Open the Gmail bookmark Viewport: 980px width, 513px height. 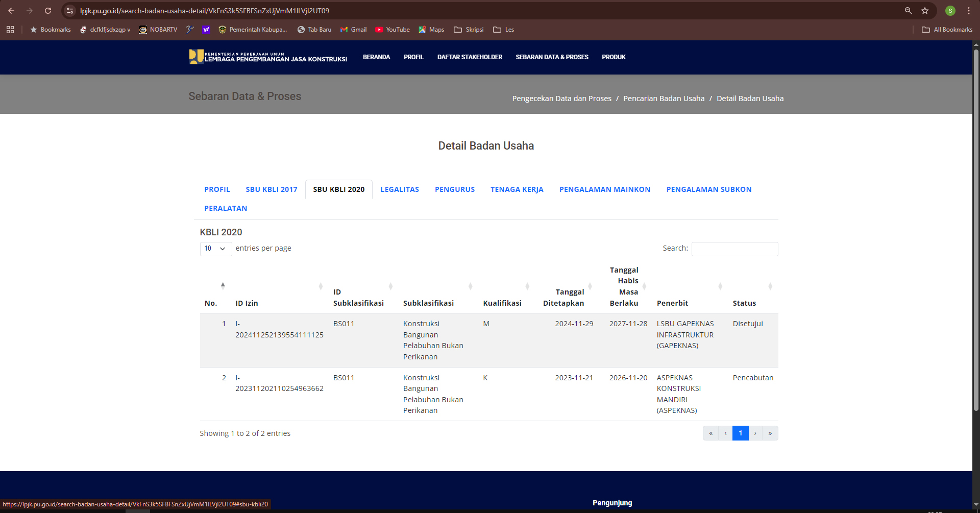(x=354, y=30)
